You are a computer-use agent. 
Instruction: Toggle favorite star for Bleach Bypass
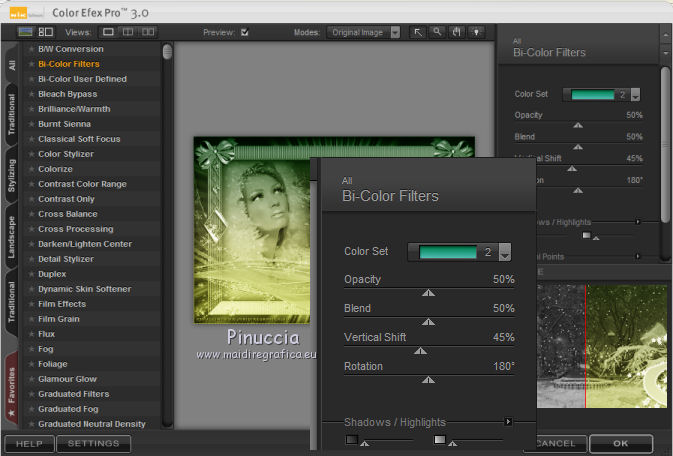click(31, 94)
